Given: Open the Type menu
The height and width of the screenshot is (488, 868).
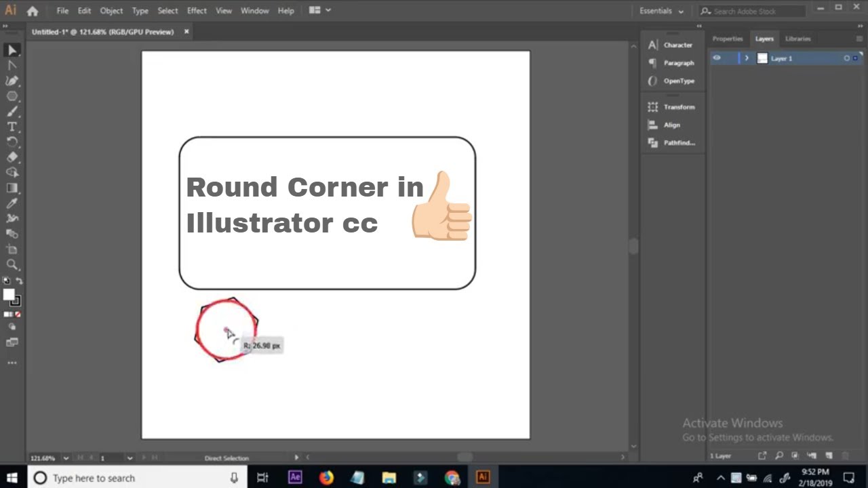Looking at the screenshot, I should click(140, 11).
